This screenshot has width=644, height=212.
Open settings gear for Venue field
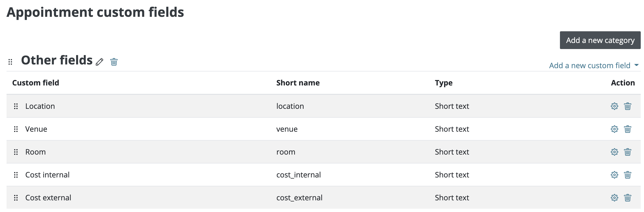click(x=614, y=129)
